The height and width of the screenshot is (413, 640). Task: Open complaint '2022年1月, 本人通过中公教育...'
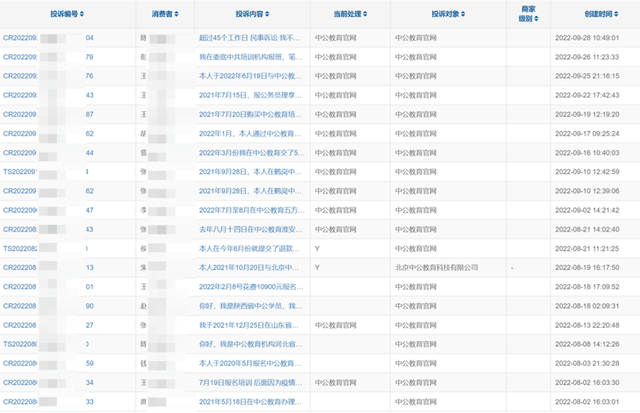[x=249, y=134]
